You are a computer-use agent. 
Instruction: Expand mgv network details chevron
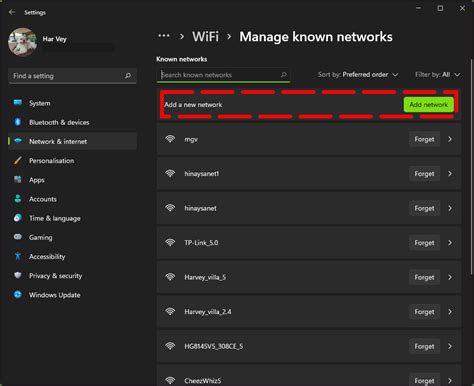coord(450,139)
